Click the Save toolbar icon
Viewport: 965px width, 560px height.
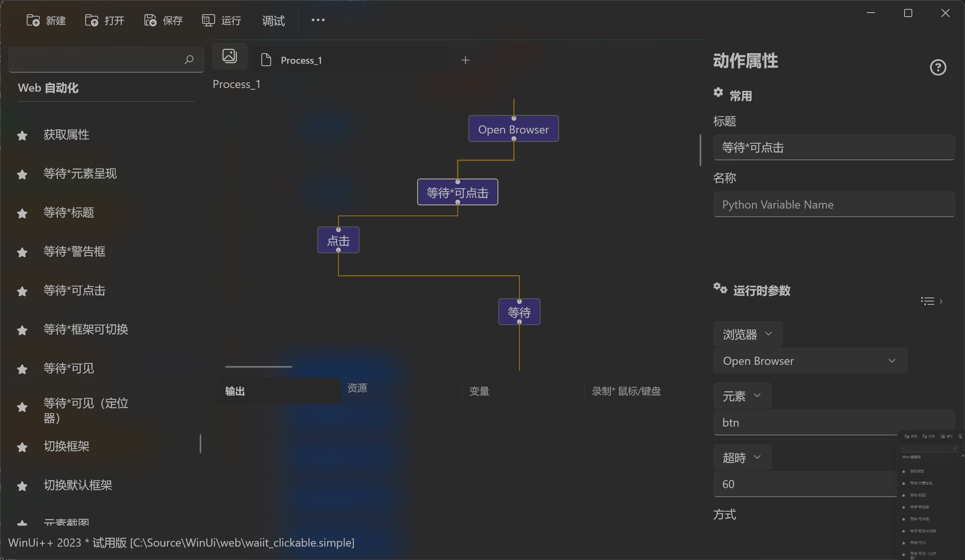pos(150,20)
